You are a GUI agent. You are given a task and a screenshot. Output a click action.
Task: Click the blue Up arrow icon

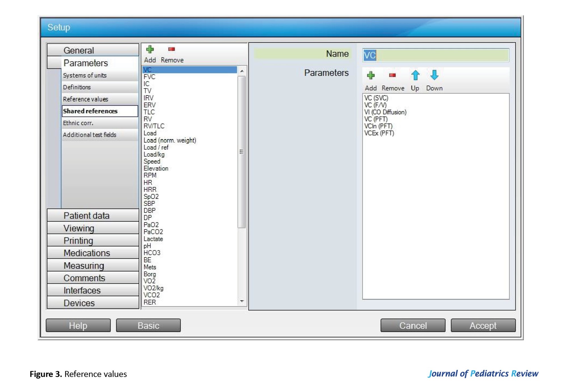pos(415,75)
